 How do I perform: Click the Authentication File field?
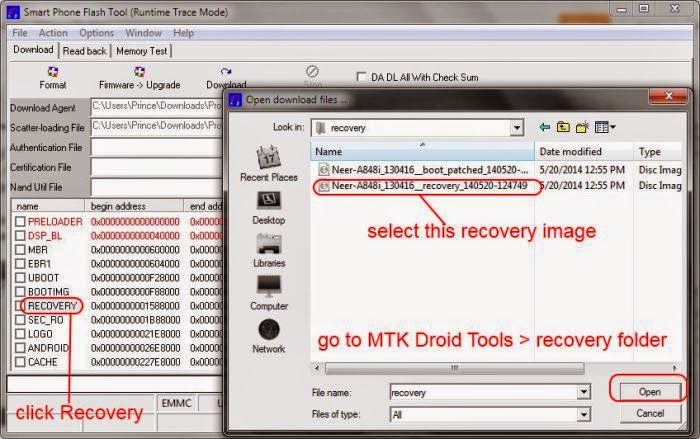tap(156, 147)
